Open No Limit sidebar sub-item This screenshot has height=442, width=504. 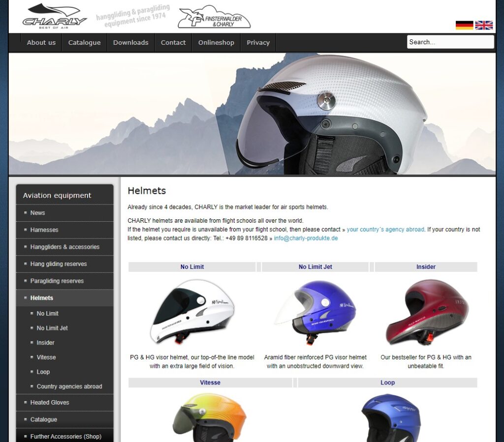tap(47, 314)
